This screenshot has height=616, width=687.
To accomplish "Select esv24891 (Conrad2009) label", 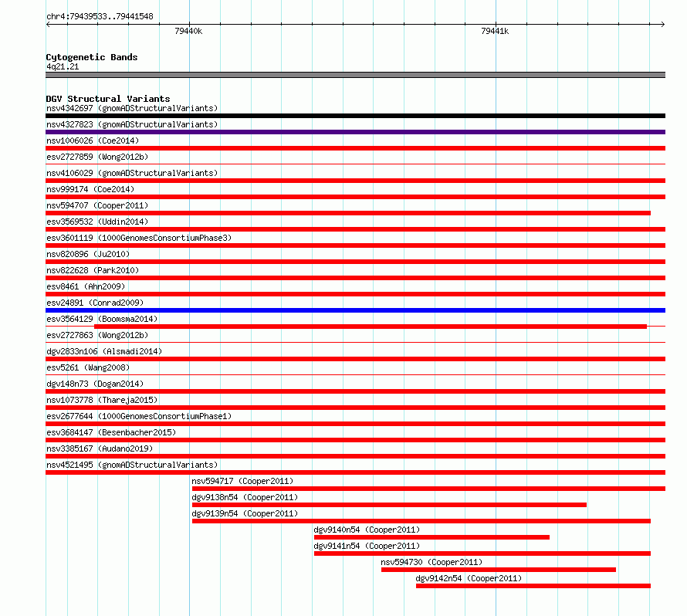I will click(95, 303).
